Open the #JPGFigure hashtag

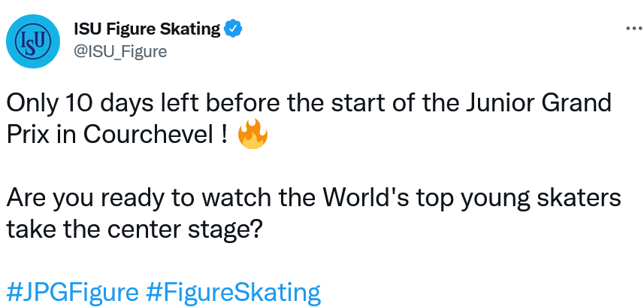73,291
